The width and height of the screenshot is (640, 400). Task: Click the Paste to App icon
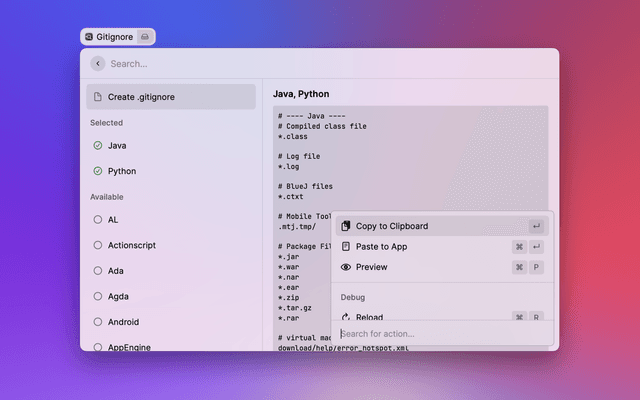[346, 247]
